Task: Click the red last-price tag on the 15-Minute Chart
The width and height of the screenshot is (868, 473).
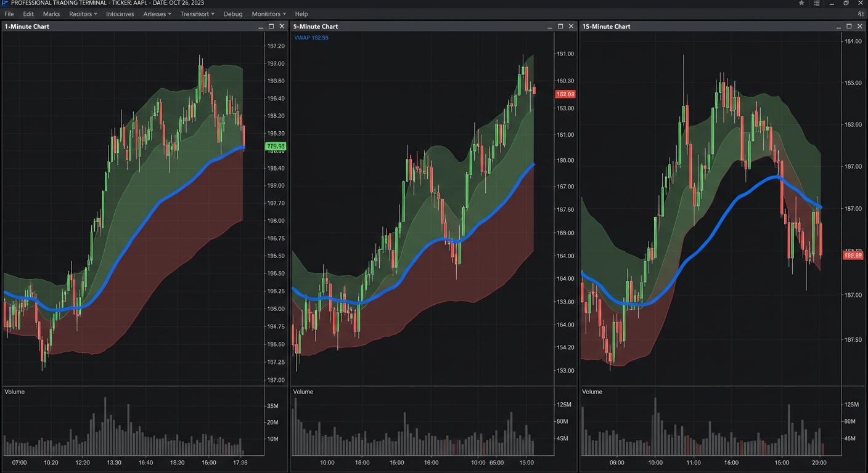Action: tap(853, 255)
